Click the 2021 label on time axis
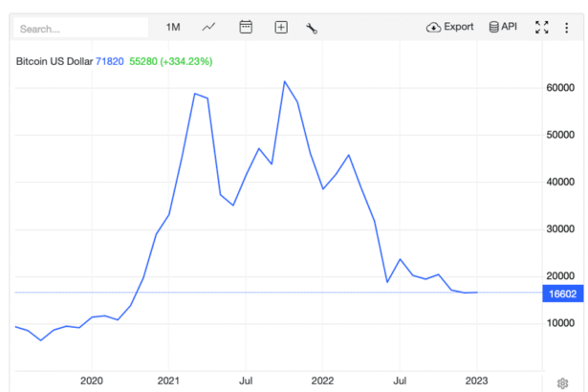This screenshot has width=588, height=392. click(x=168, y=379)
